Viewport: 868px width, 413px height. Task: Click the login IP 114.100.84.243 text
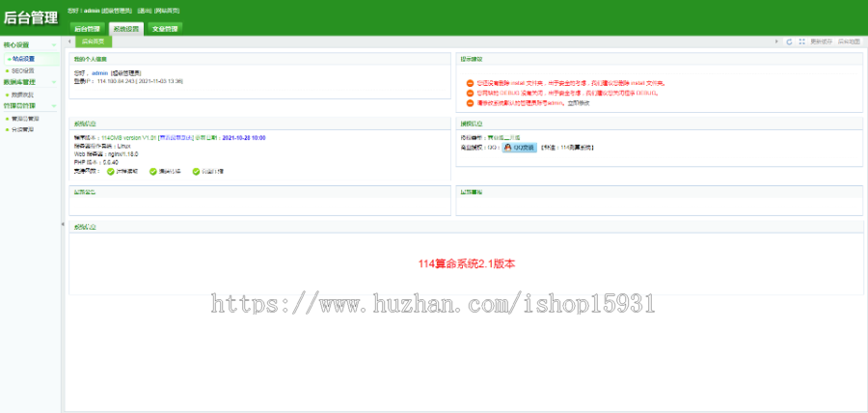coord(115,81)
